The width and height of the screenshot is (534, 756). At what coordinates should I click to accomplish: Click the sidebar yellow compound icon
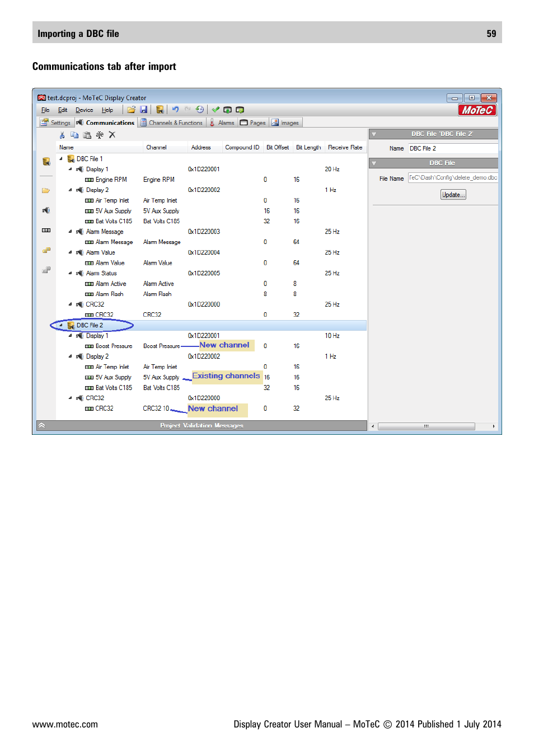click(x=46, y=250)
